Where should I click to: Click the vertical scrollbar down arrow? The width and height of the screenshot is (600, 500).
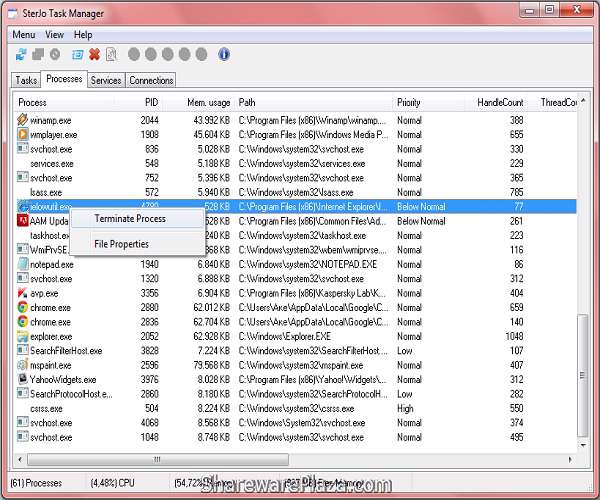(x=583, y=445)
